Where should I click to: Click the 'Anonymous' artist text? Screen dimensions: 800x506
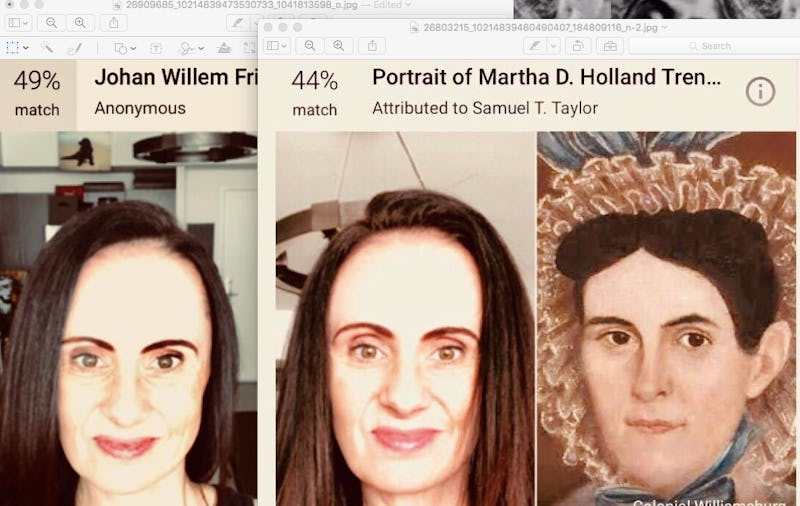click(x=140, y=108)
